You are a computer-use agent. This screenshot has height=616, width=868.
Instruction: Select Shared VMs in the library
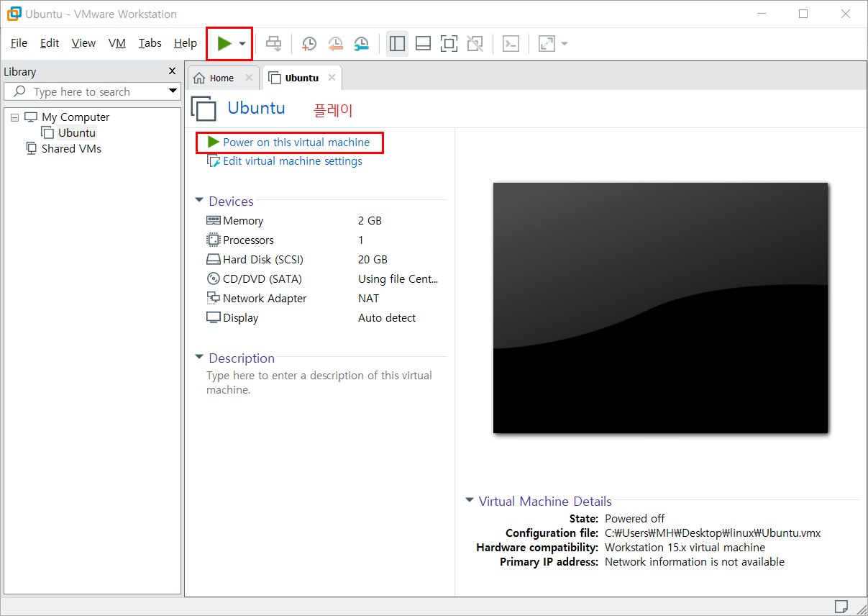71,149
